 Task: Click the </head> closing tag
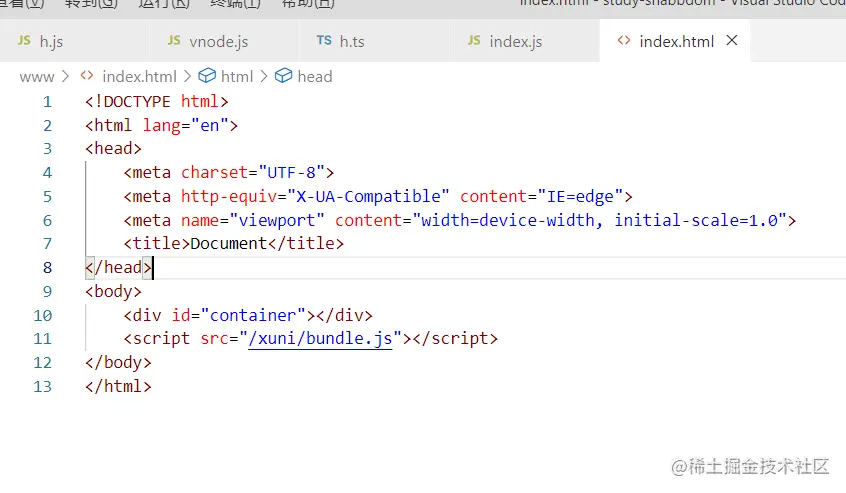click(x=119, y=268)
